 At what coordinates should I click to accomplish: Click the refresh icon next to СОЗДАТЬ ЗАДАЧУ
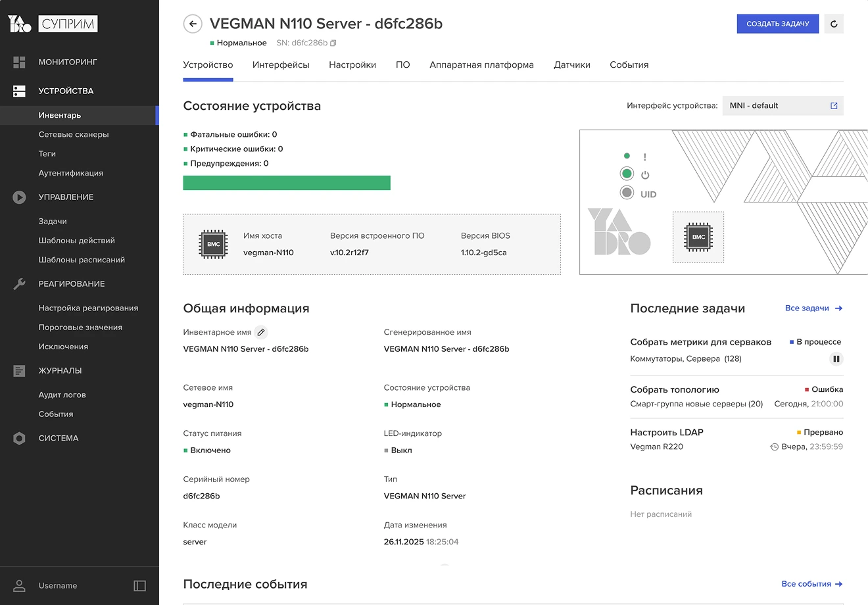tap(834, 24)
